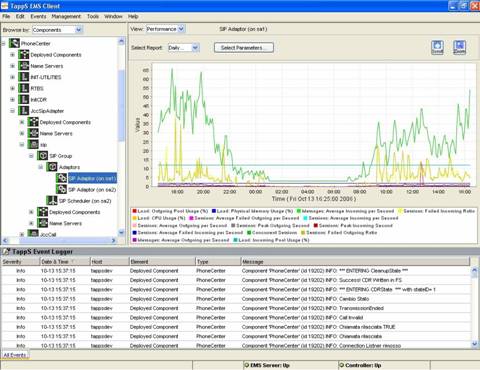Sort by the Message column header
The width and height of the screenshot is (480, 370).
pos(355,262)
